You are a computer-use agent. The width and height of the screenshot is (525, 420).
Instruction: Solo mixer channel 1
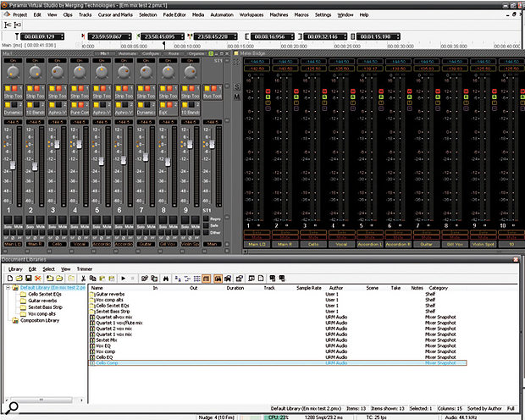coord(8,220)
